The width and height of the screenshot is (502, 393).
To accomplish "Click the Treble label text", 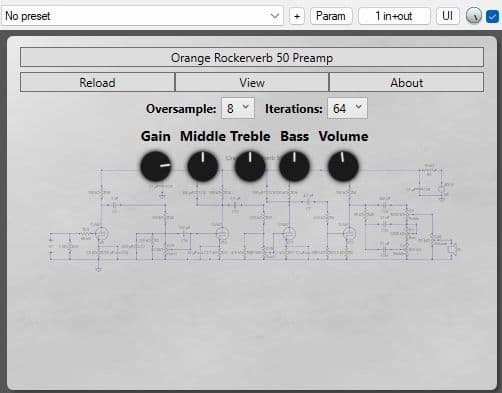I will (x=250, y=136).
